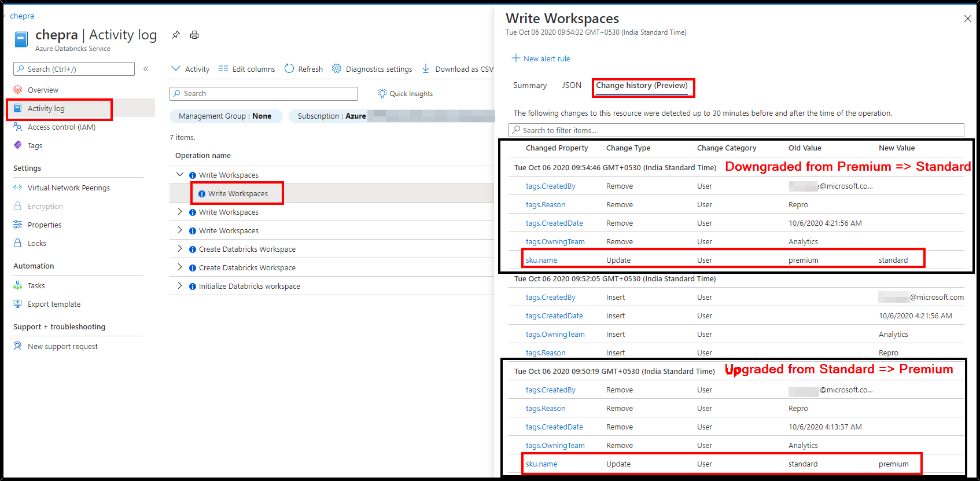The width and height of the screenshot is (980, 481).
Task: Open Tasks under Automation
Action: tap(36, 285)
